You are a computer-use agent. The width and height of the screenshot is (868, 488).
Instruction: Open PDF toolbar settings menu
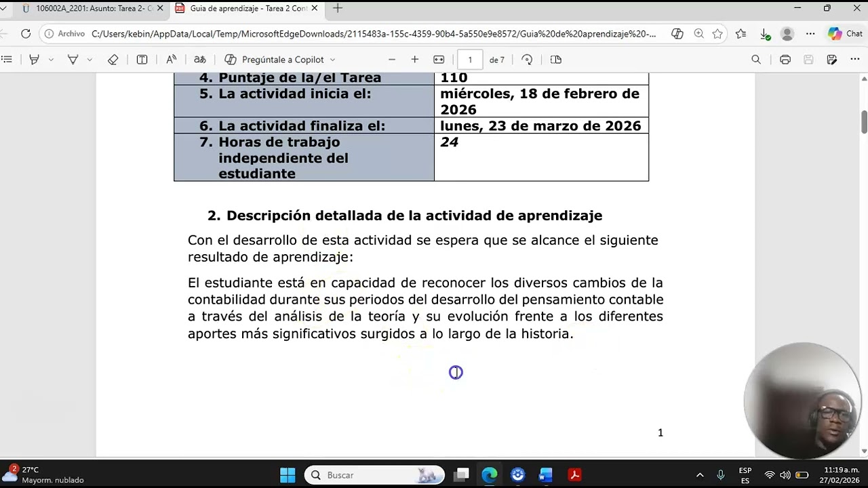click(x=856, y=60)
